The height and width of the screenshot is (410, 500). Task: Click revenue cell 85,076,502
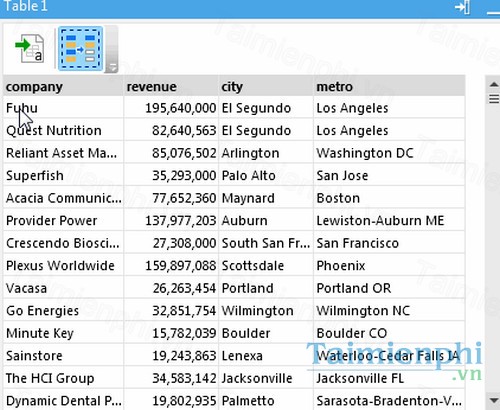[x=171, y=153]
